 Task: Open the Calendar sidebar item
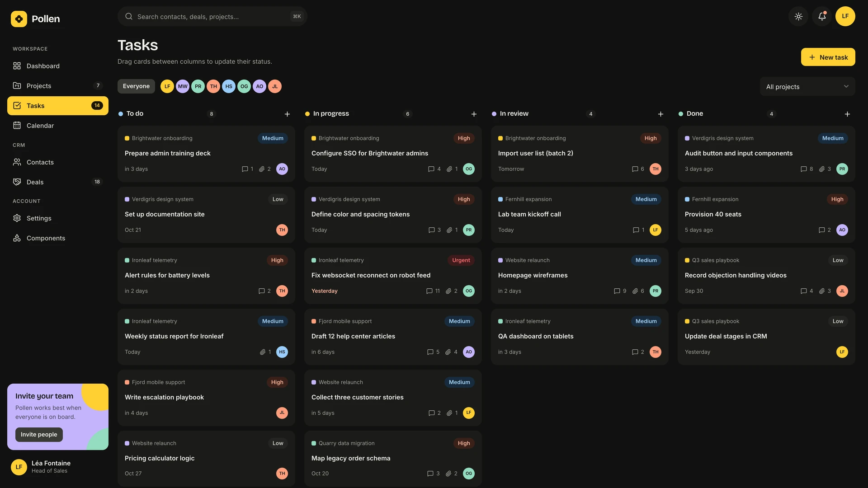click(58, 126)
